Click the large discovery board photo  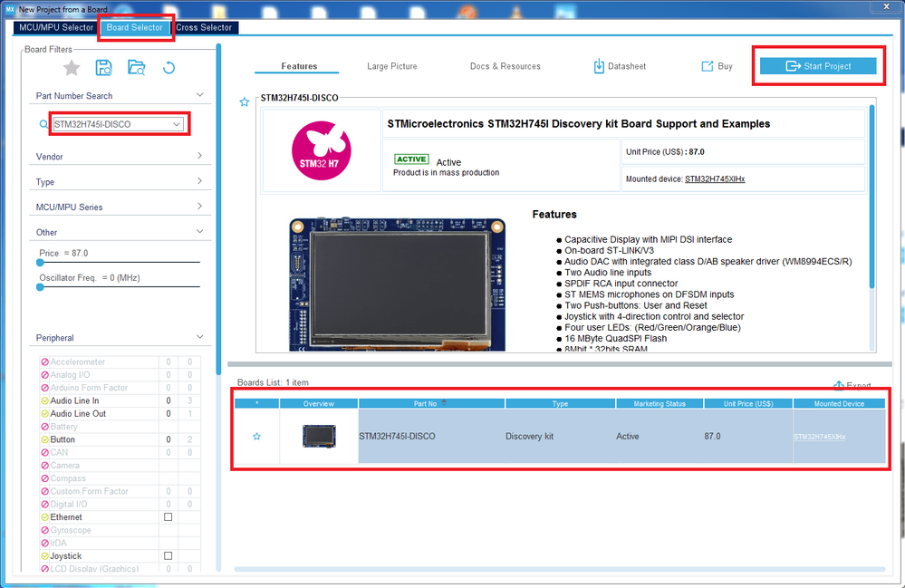pyautogui.click(x=397, y=284)
